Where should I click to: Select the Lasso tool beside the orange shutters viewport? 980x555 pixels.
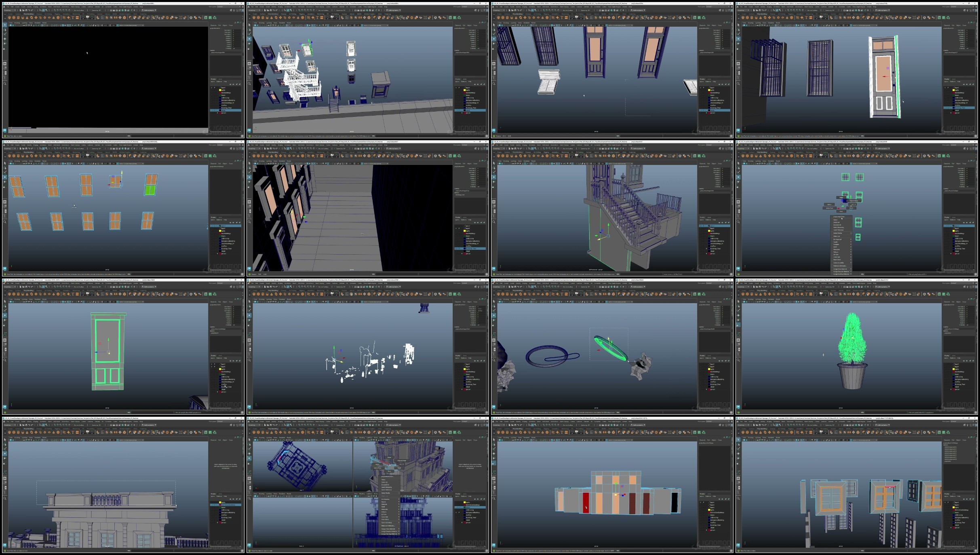click(5, 168)
